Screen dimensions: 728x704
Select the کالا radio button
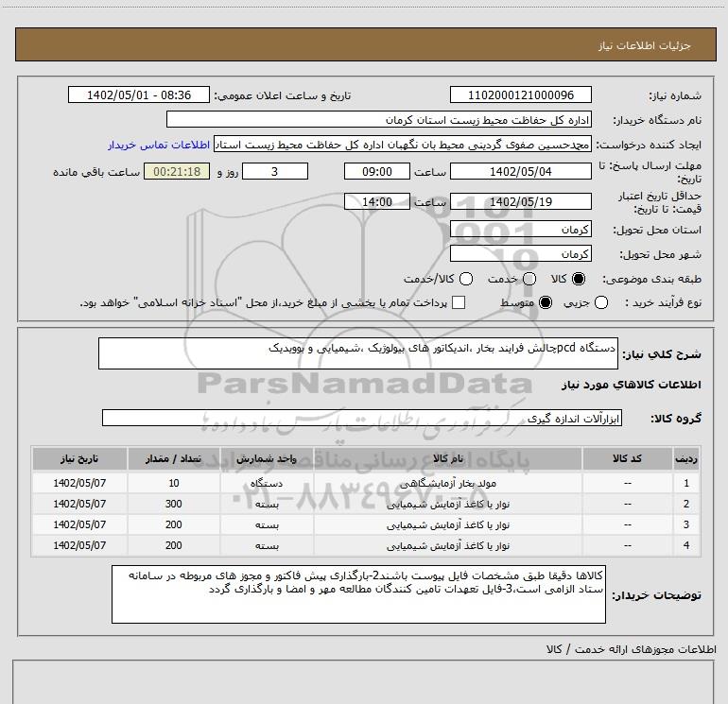(579, 279)
